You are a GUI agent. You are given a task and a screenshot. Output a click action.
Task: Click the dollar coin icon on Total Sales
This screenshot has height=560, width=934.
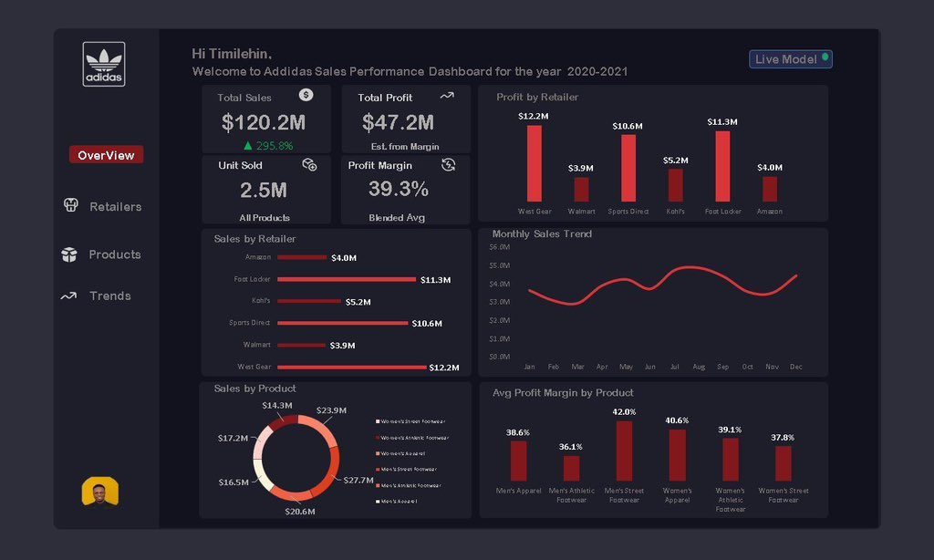pyautogui.click(x=306, y=95)
